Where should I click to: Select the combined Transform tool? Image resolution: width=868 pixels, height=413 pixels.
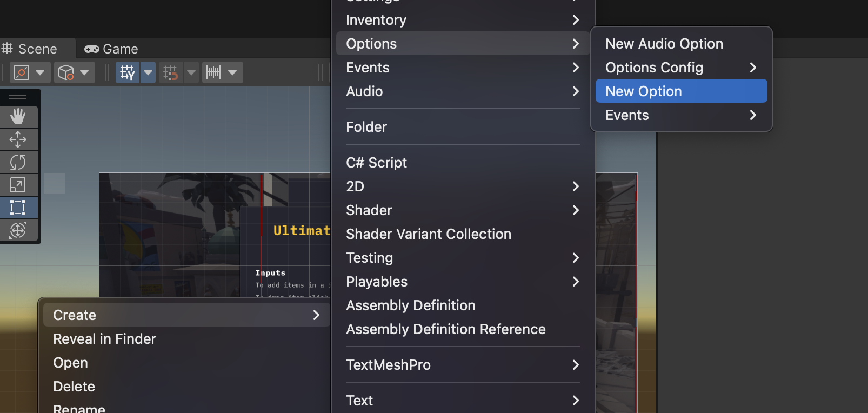[19, 230]
